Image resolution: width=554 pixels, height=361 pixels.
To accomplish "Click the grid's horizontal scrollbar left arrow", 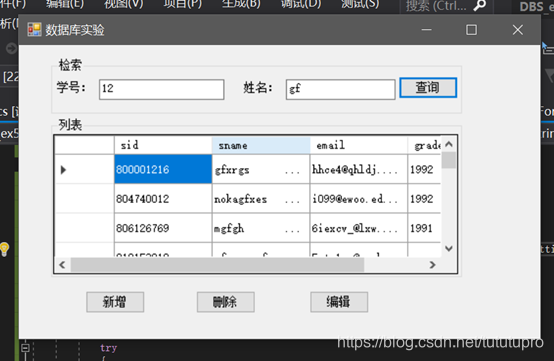I will click(x=63, y=265).
